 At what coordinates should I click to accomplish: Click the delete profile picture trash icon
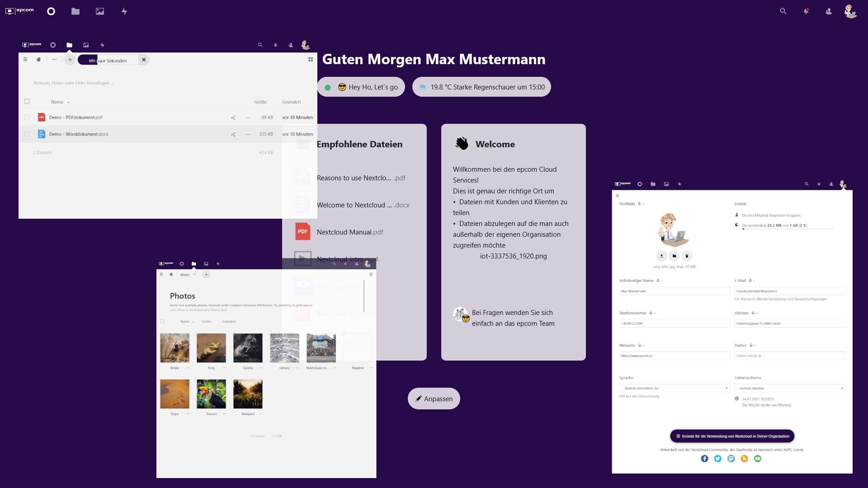687,256
